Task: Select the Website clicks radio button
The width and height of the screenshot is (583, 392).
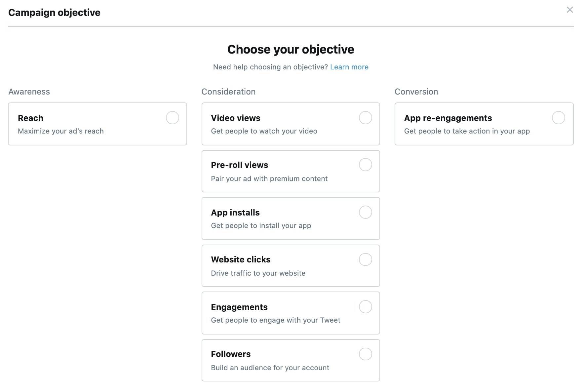Action: pyautogui.click(x=365, y=259)
